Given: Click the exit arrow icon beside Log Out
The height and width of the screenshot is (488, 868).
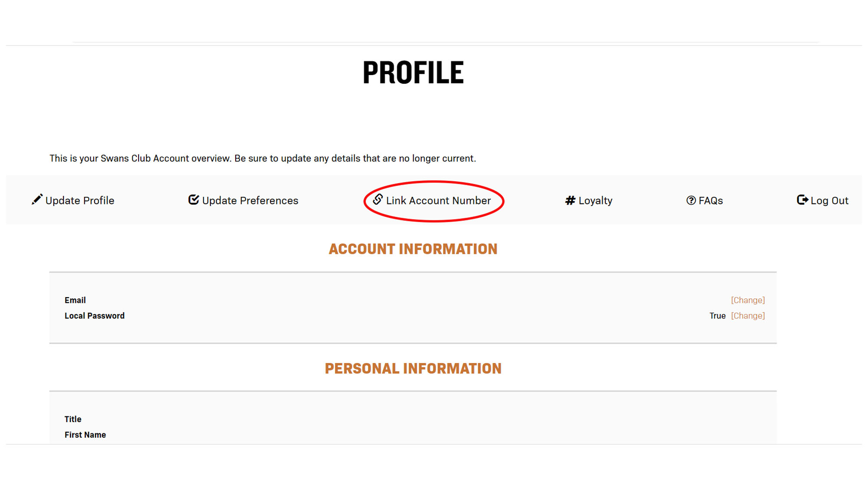Looking at the screenshot, I should (802, 200).
